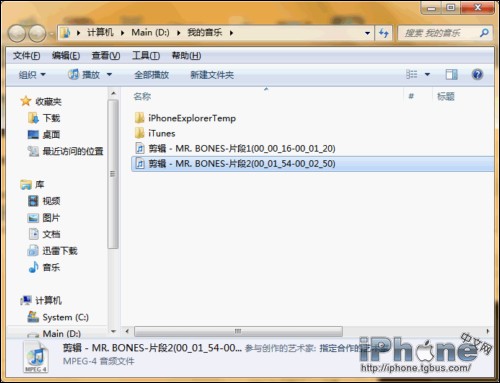Click the 片段2 audio file icon

[140, 164]
